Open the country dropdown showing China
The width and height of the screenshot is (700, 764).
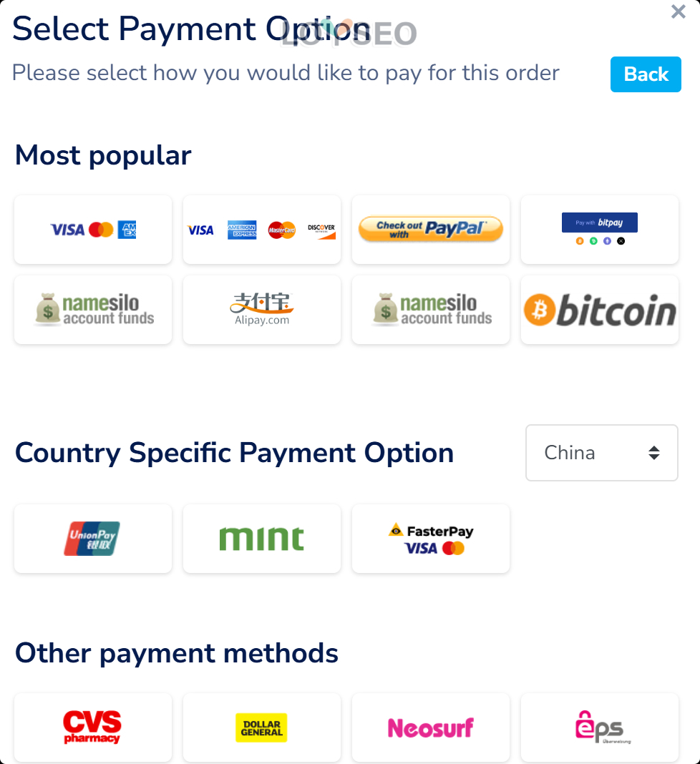point(601,453)
